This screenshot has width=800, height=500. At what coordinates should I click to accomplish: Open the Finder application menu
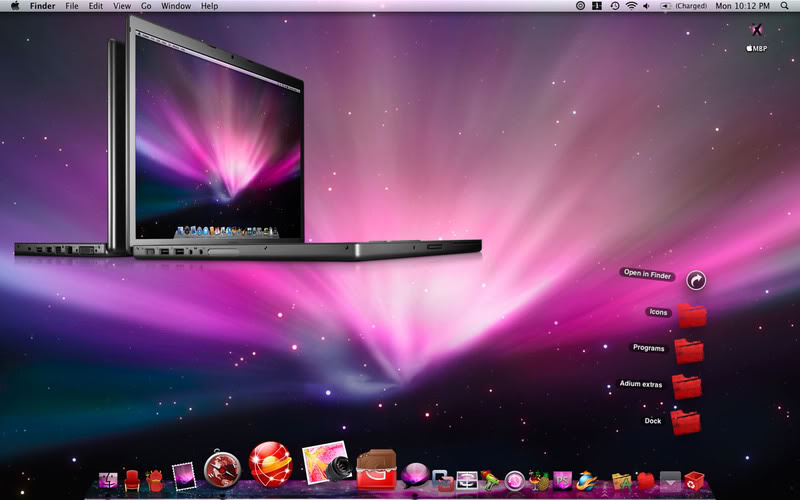[x=42, y=6]
